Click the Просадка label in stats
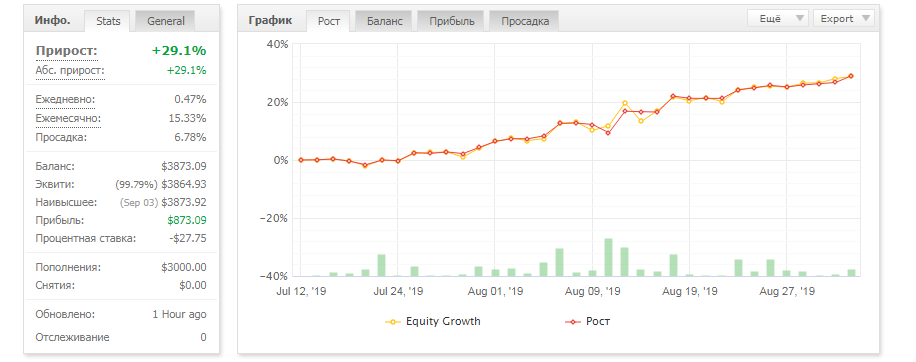916x362 pixels. [x=61, y=138]
